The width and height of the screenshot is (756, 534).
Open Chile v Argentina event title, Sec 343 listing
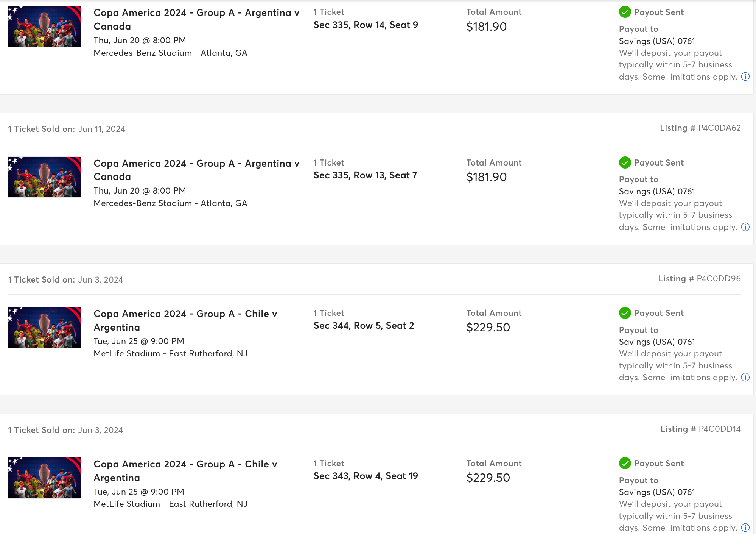(185, 471)
